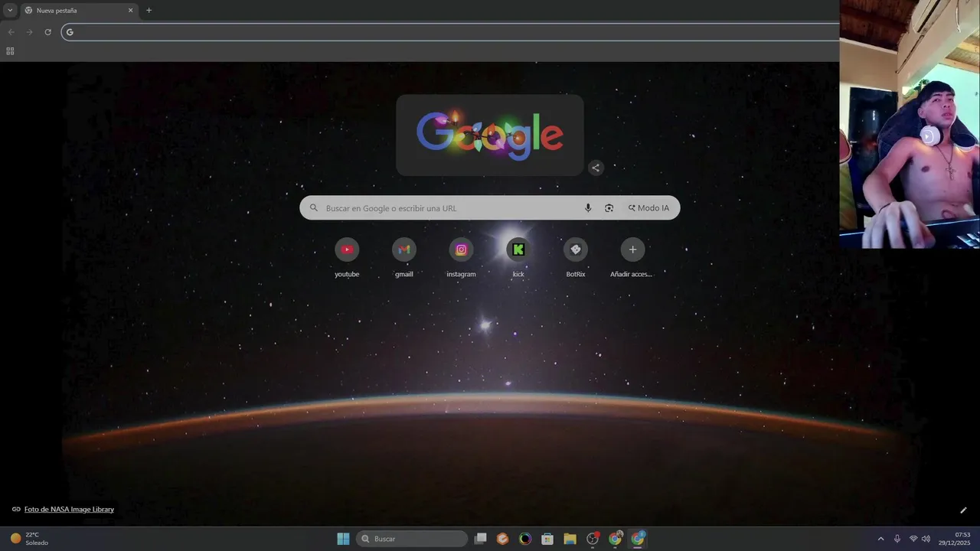Click the Google holiday doodle logo

coord(490,135)
